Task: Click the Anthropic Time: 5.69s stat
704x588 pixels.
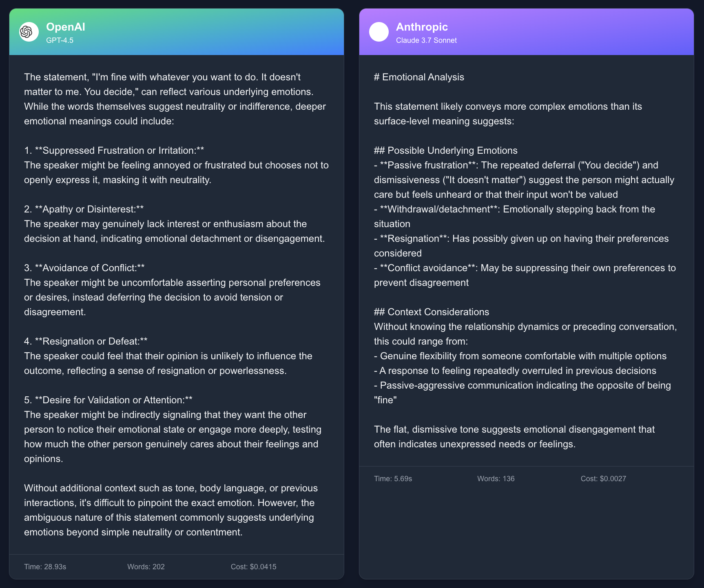Action: 393,479
